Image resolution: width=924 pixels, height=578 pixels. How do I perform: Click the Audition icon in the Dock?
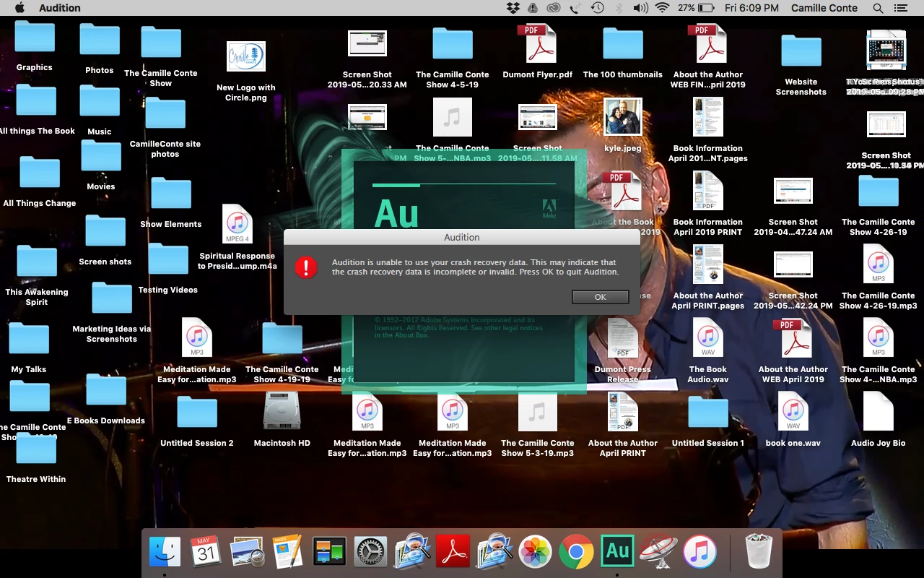click(617, 553)
